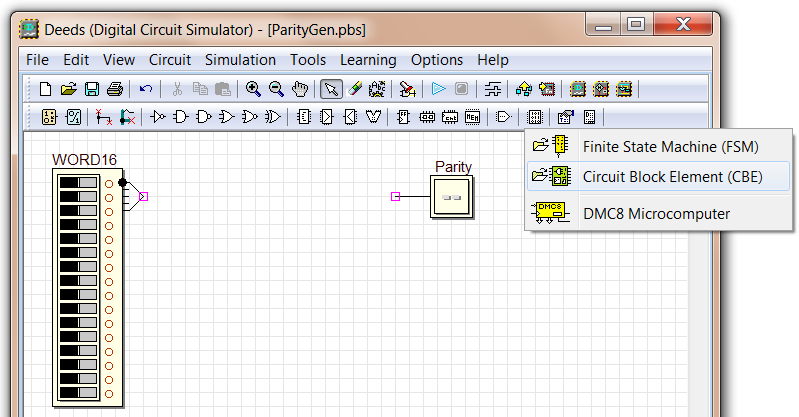Insert a register chip component
The height and width of the screenshot is (417, 799).
click(x=427, y=117)
